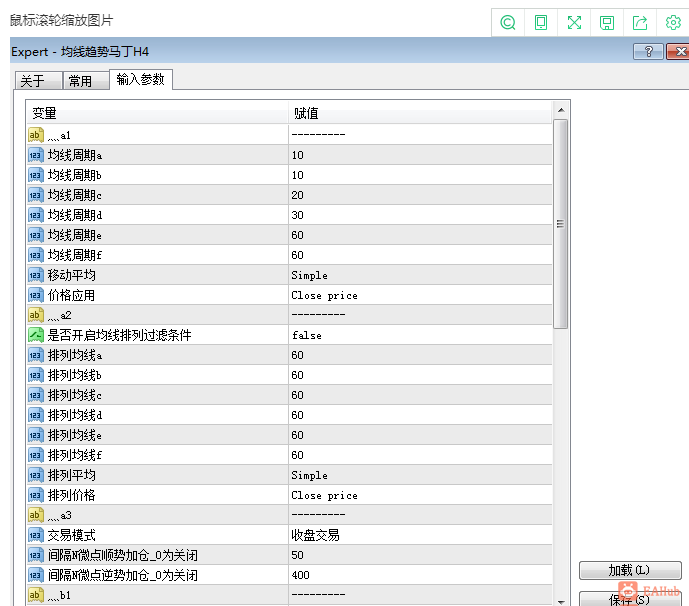Click integer icon beside 排列均线a
Viewport: 689px width, 606px height.
(x=36, y=355)
